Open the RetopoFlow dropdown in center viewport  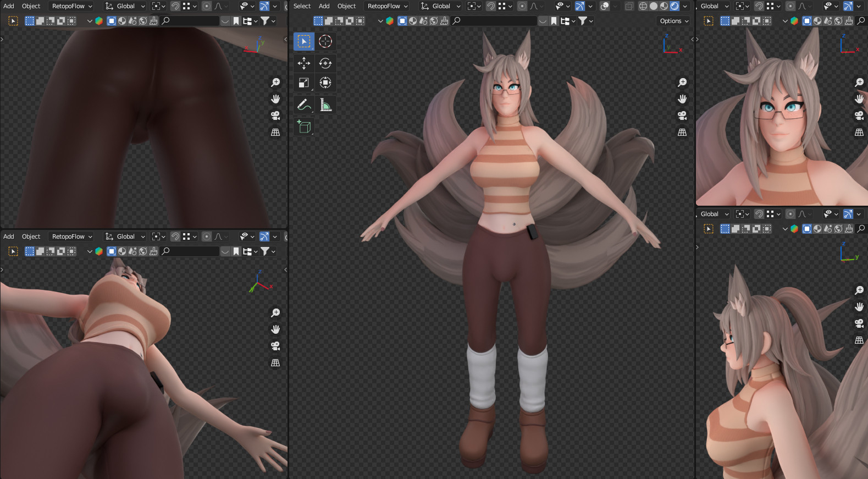click(388, 6)
